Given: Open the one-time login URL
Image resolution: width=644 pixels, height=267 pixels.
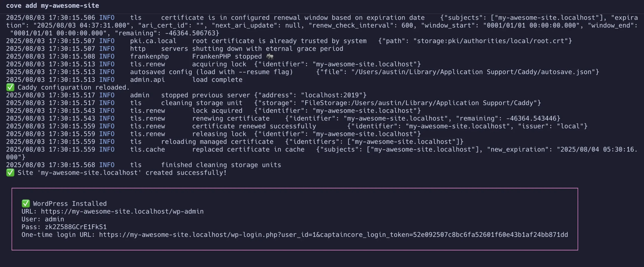Looking at the screenshot, I should coord(333,235).
